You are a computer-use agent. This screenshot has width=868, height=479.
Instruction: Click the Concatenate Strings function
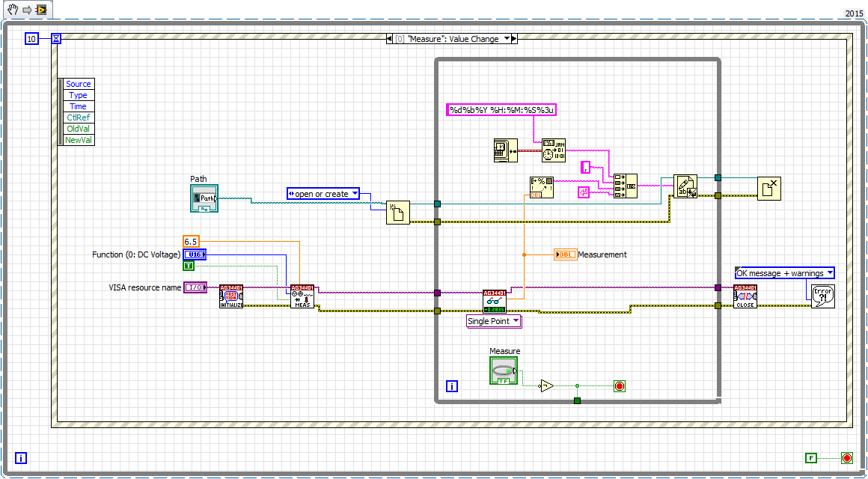click(x=626, y=186)
